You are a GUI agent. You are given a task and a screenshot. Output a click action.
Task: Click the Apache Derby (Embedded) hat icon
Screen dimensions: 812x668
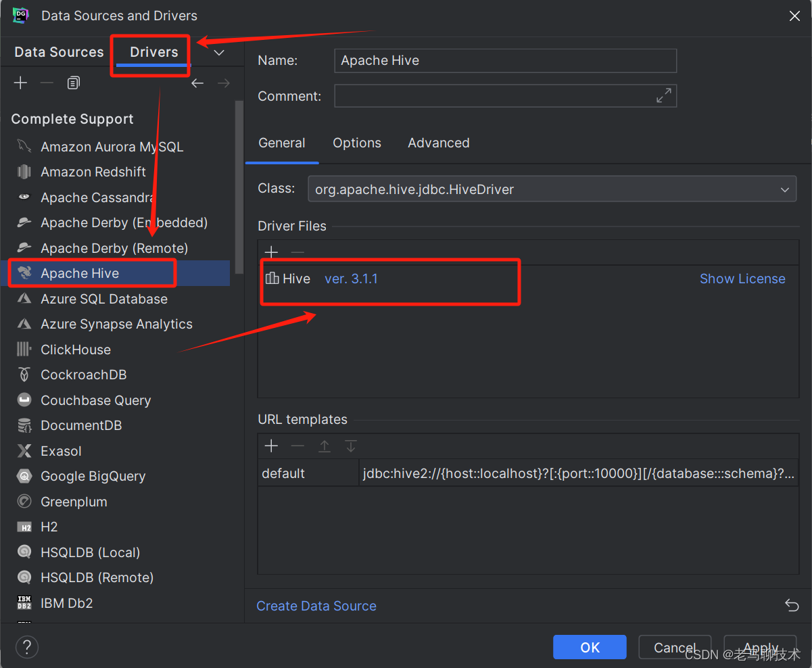24,222
